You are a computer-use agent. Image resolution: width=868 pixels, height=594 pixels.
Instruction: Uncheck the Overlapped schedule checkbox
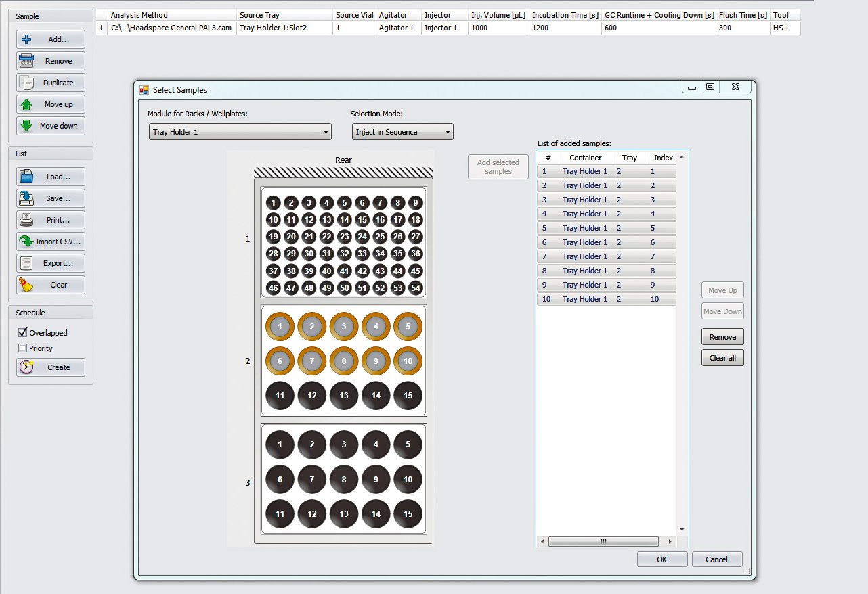pos(23,333)
